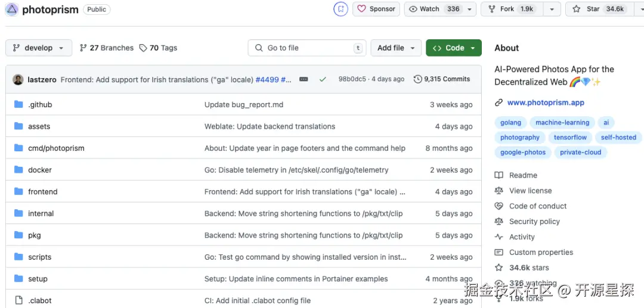Screen dimensions: 644x308
Task: Open the develop branch dropdown
Action: pyautogui.click(x=39, y=48)
